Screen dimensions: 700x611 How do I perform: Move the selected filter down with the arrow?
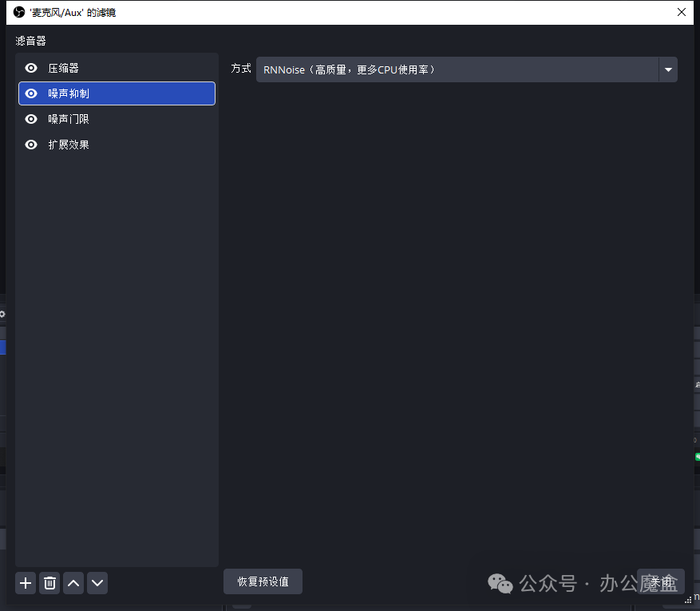click(97, 583)
